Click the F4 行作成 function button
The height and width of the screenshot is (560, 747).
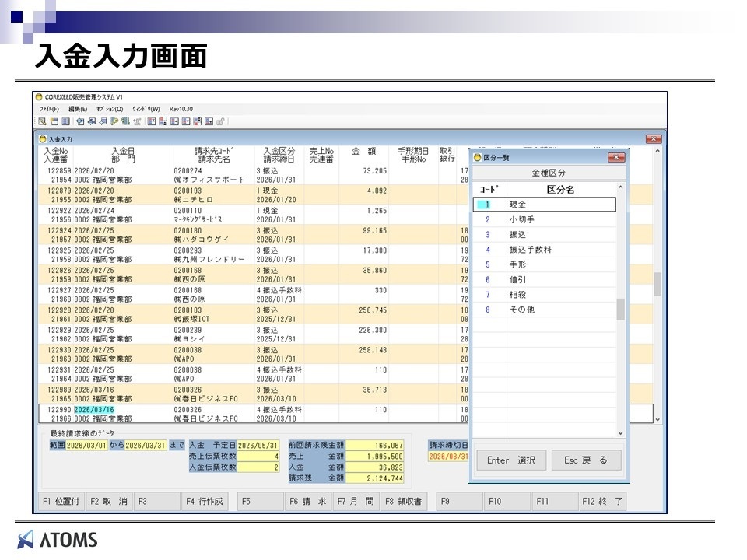(x=205, y=502)
